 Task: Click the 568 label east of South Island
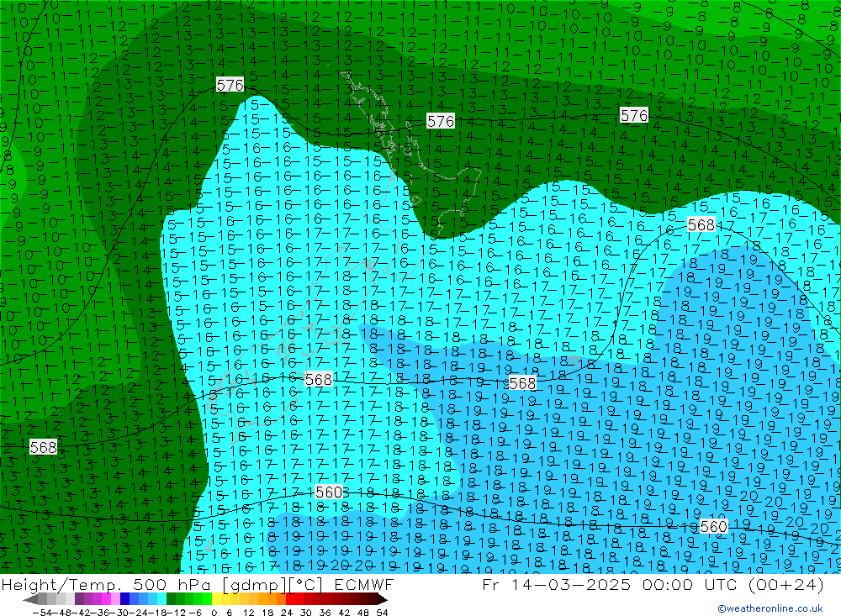click(x=522, y=382)
